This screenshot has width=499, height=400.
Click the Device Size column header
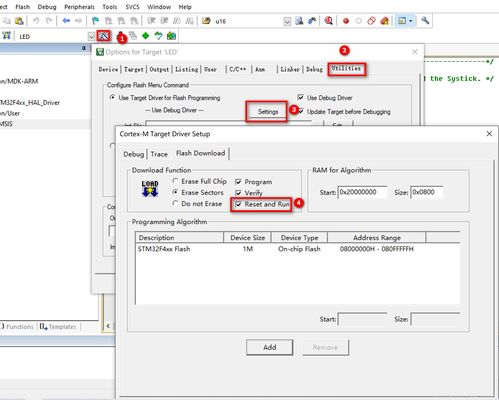[x=247, y=238]
